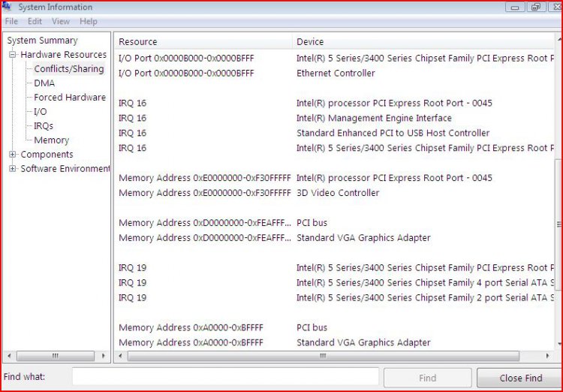Select the first I/O Port 0x0000B000 row

click(x=336, y=59)
